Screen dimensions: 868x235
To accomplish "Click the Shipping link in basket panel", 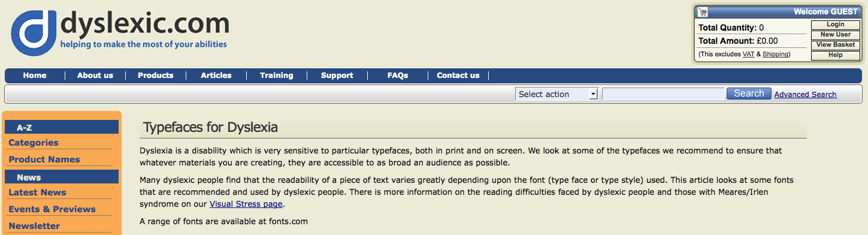I will pos(775,54).
